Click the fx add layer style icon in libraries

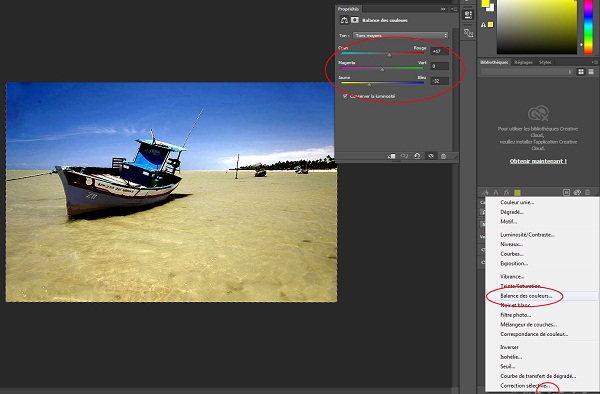(507, 192)
